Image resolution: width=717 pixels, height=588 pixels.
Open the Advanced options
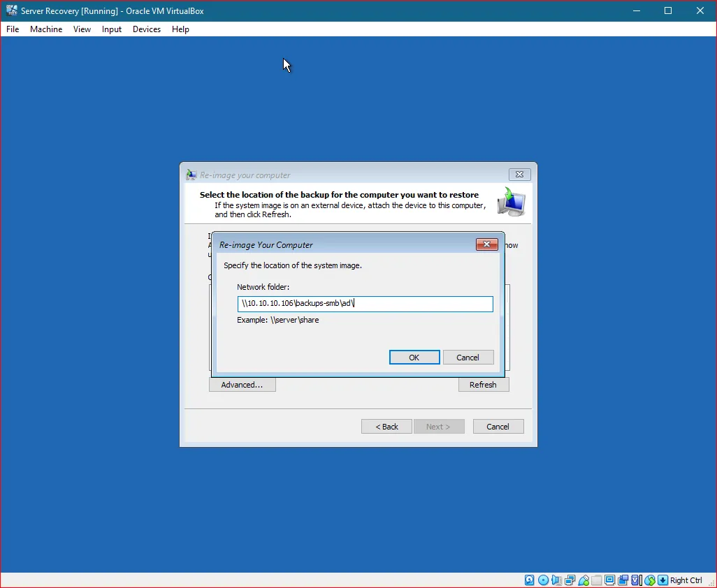click(x=242, y=384)
